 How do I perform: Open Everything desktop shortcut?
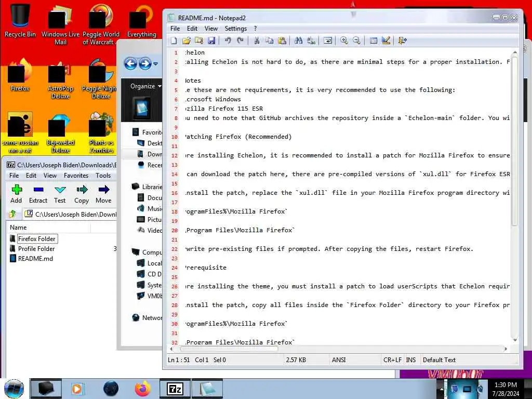141,21
